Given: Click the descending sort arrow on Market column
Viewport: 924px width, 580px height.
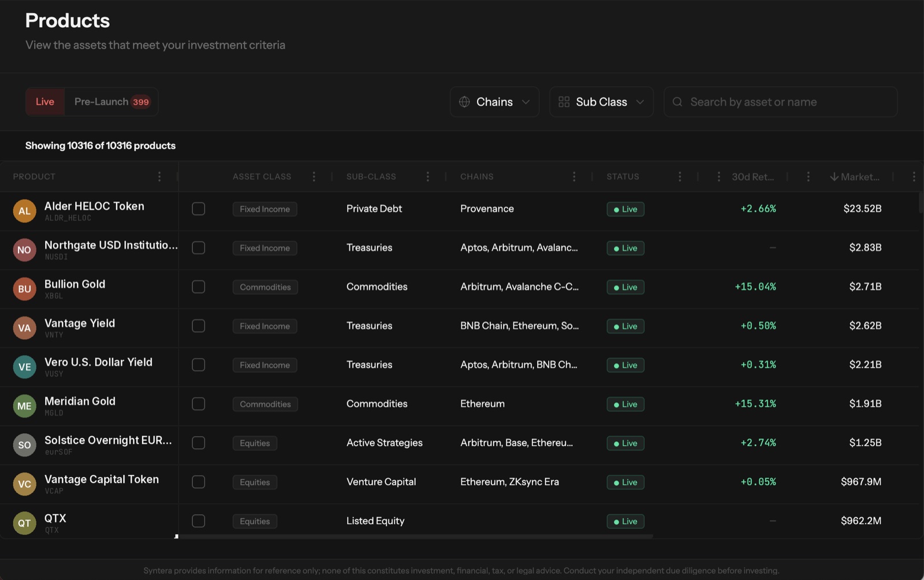Looking at the screenshot, I should coord(834,177).
